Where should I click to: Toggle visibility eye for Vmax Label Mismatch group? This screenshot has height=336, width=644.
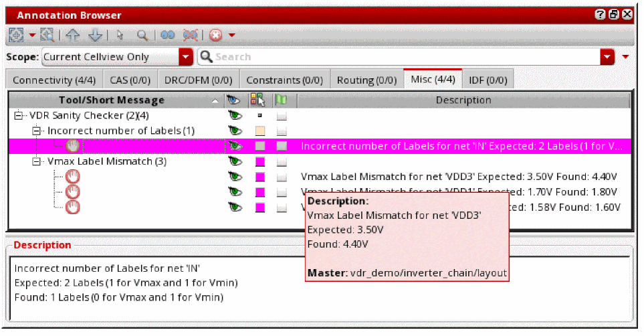point(235,161)
